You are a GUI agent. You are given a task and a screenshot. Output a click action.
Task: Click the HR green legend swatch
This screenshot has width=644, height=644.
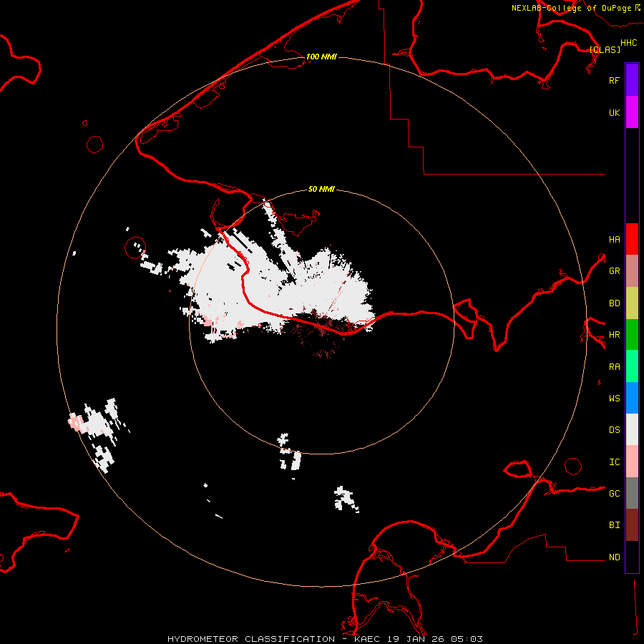coord(632,335)
